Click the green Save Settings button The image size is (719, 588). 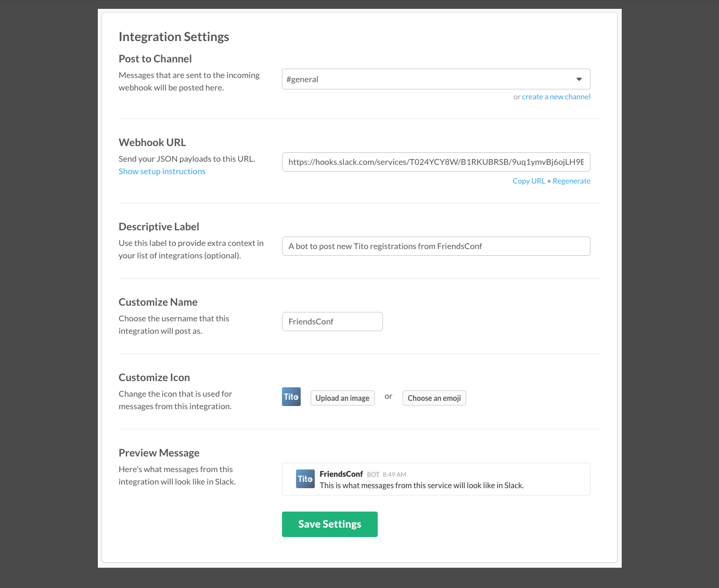(330, 524)
